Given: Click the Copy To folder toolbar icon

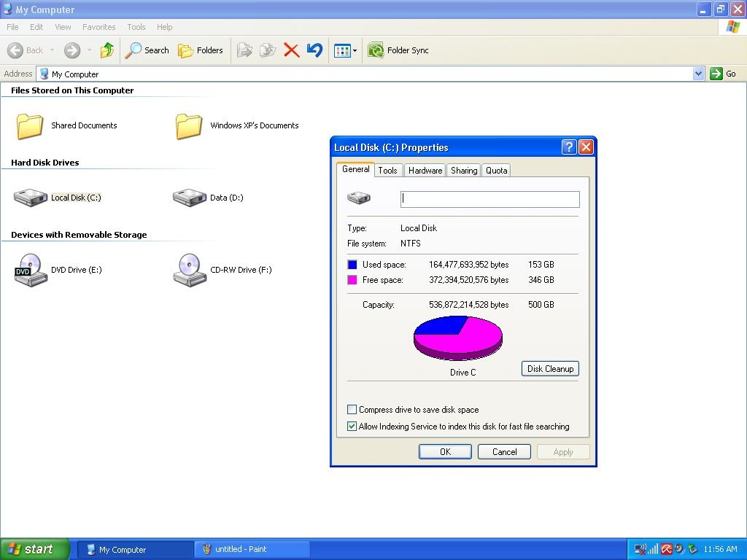Looking at the screenshot, I should point(268,50).
